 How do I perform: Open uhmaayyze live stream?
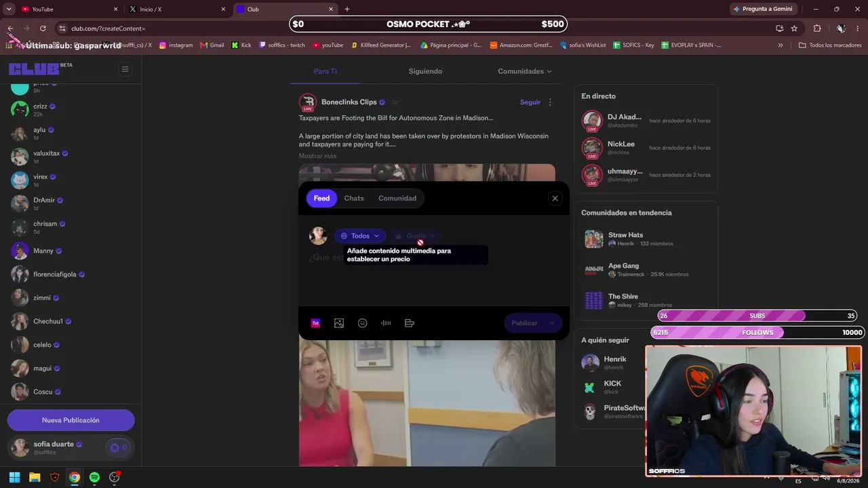click(646, 175)
